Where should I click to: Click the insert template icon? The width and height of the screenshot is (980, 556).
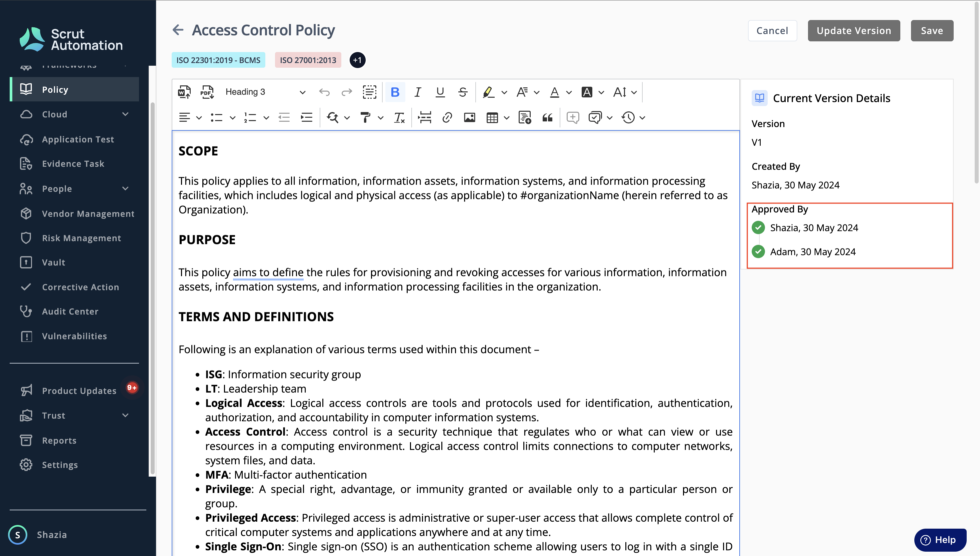pos(525,118)
